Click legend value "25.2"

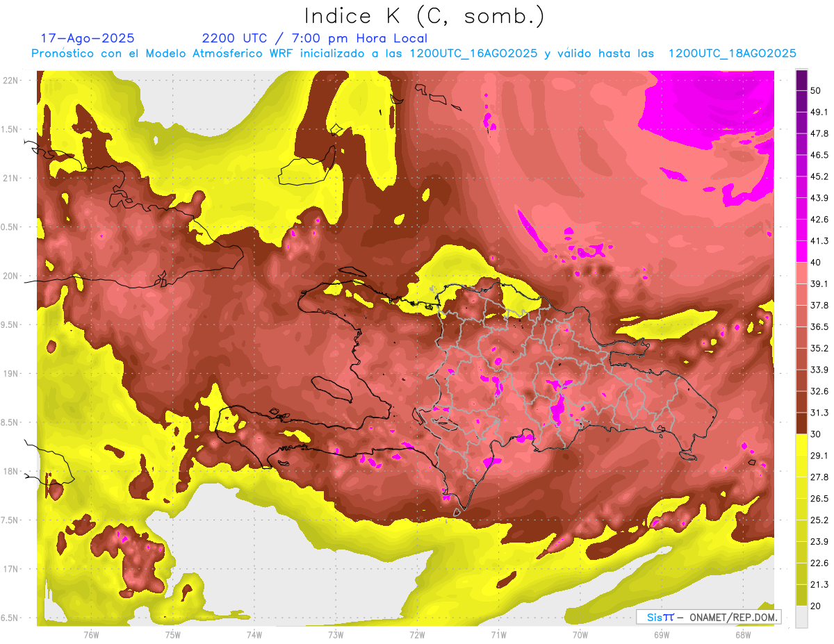coord(819,520)
